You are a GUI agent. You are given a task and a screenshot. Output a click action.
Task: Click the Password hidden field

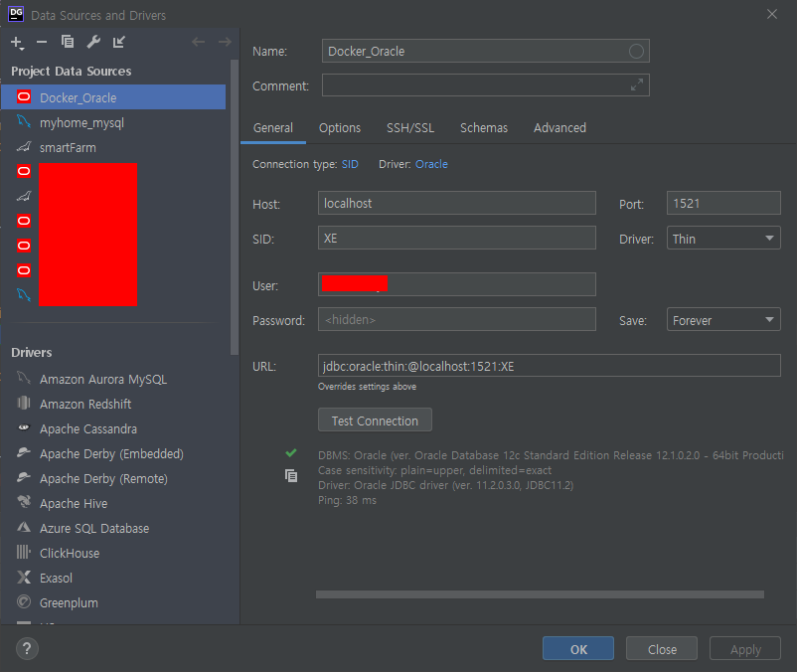(457, 319)
